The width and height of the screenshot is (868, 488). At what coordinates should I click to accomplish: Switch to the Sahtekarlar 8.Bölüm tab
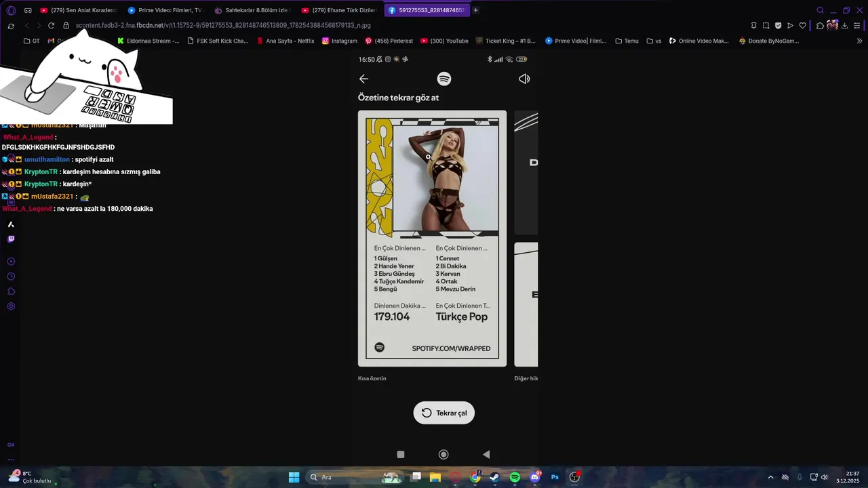(252, 10)
